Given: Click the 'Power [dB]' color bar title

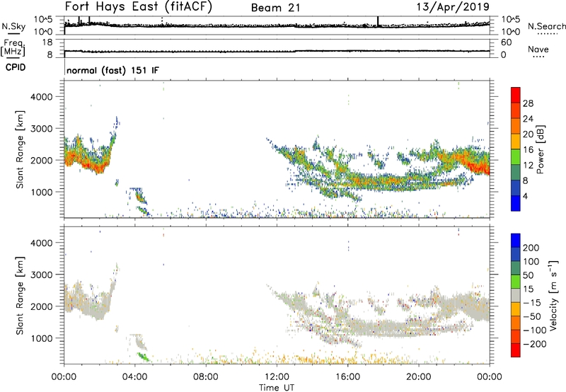Looking at the screenshot, I should (x=540, y=149).
